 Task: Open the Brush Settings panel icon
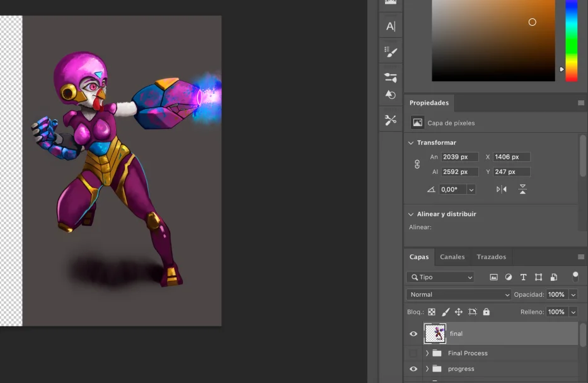(x=390, y=52)
